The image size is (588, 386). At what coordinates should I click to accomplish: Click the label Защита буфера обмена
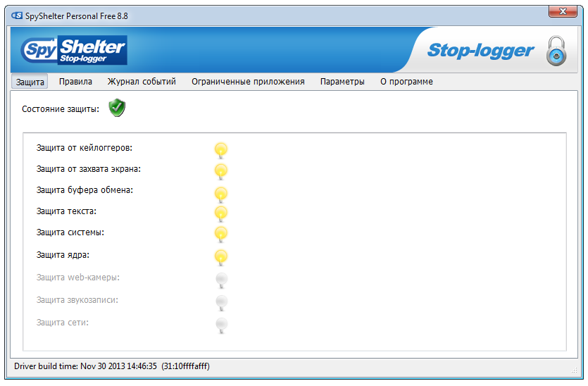pyautogui.click(x=85, y=189)
